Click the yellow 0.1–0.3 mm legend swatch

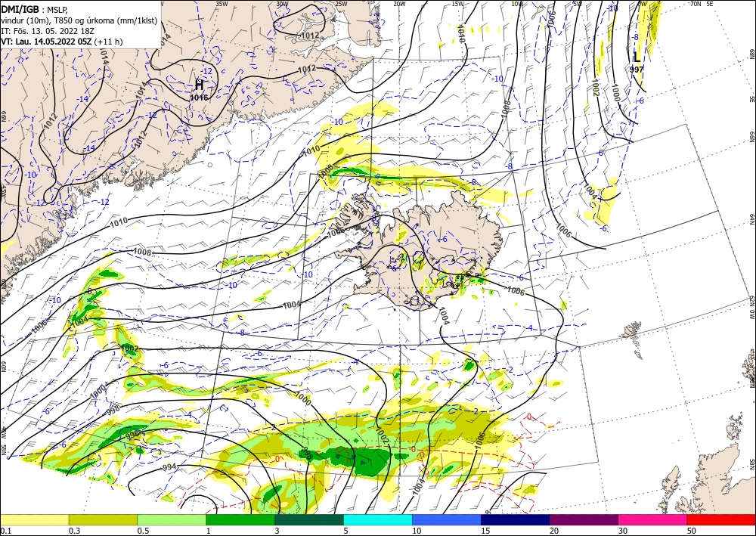tap(34, 519)
